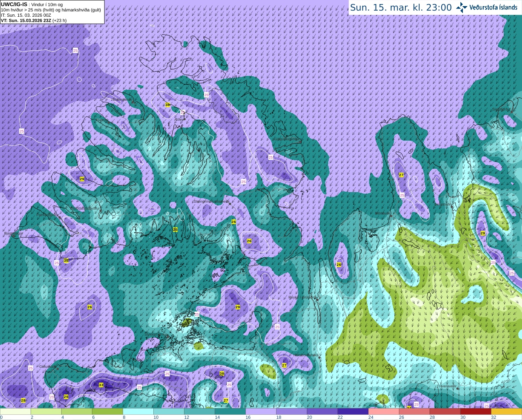This screenshot has height=420, width=522.
Task: Click the dark teal legend swatch for 14–16 m/s
Action: [x=230, y=411]
